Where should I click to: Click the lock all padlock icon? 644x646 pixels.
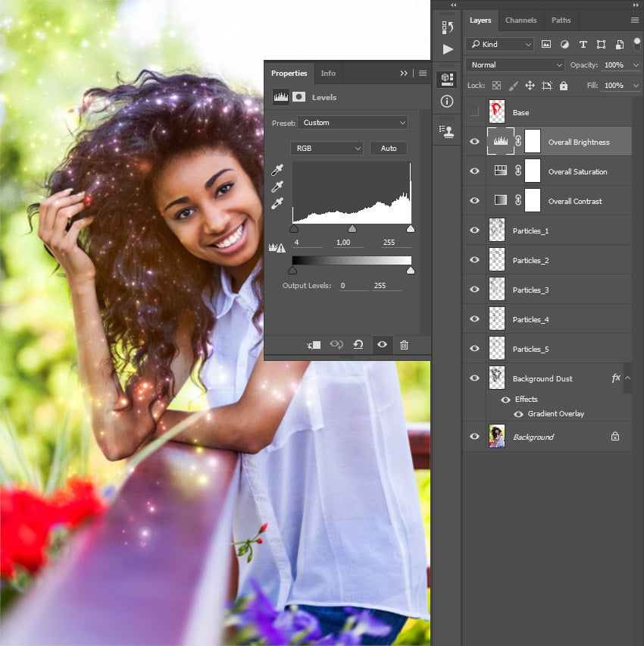[x=564, y=86]
